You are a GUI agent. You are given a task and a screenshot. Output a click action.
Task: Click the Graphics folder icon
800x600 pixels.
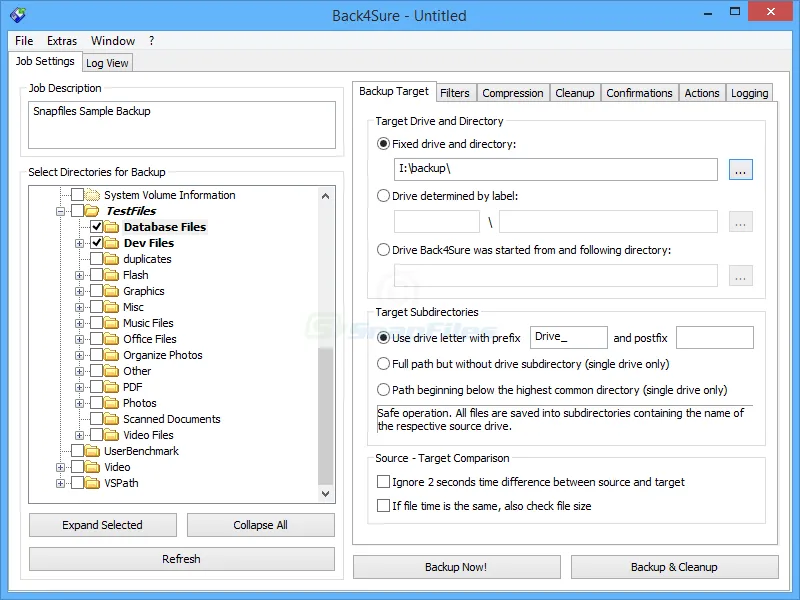111,291
